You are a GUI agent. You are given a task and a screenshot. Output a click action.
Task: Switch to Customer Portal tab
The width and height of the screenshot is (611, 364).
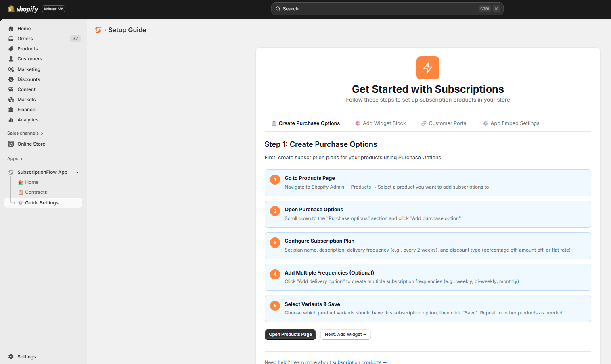pos(444,123)
